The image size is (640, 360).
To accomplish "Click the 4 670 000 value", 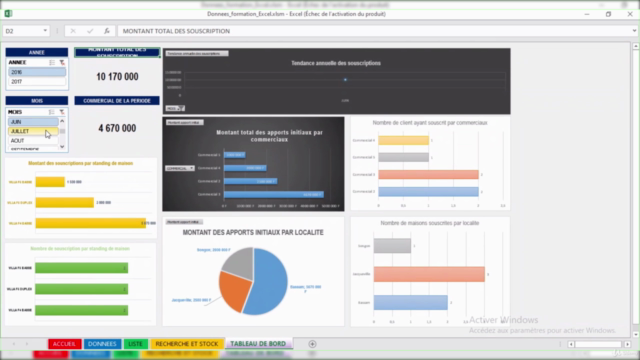I will click(x=117, y=128).
